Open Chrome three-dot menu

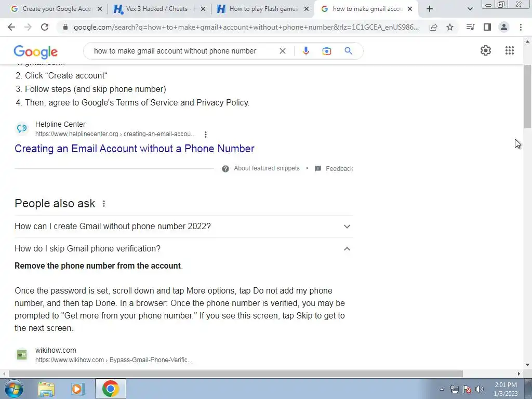[x=521, y=27]
